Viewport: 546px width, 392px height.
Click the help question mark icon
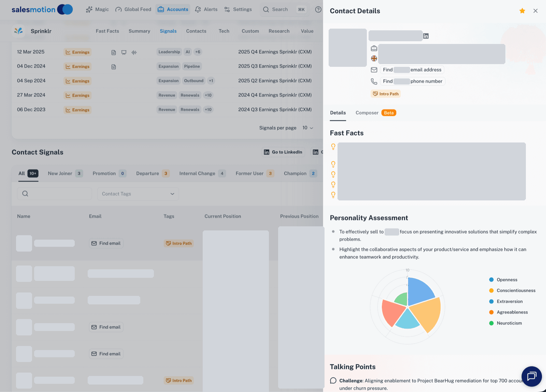pyautogui.click(x=318, y=10)
